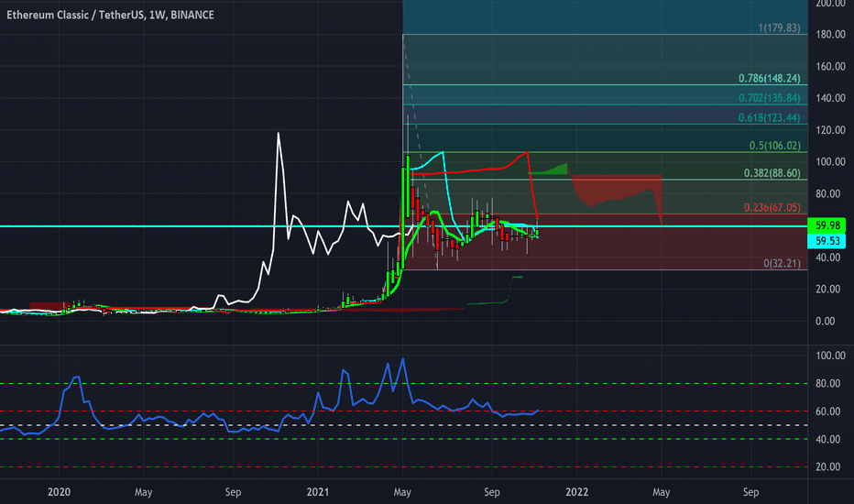Click the blue oscillator line's highest peak
This screenshot has height=504, width=854.
[402, 359]
